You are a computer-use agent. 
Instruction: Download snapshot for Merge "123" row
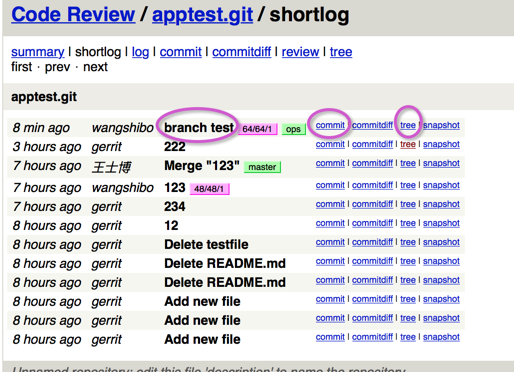click(x=441, y=163)
